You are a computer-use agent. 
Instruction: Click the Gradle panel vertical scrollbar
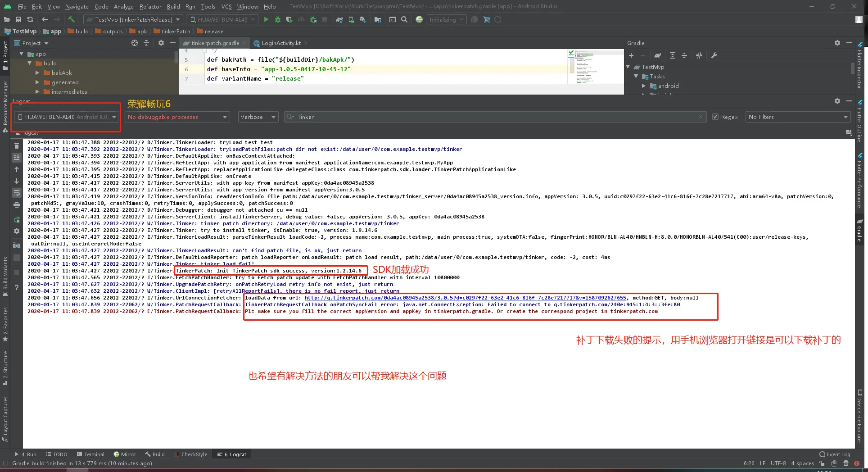[852, 68]
